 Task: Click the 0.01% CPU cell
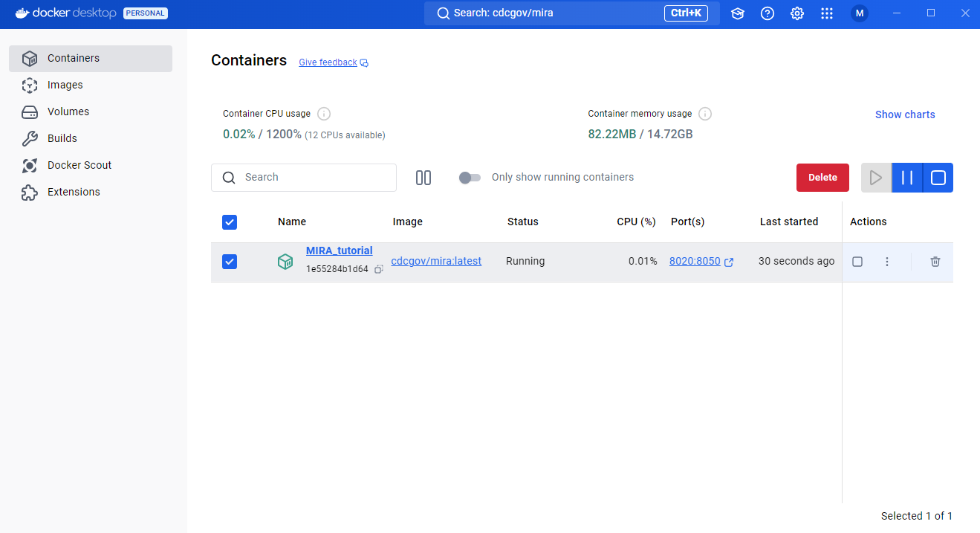pos(643,261)
